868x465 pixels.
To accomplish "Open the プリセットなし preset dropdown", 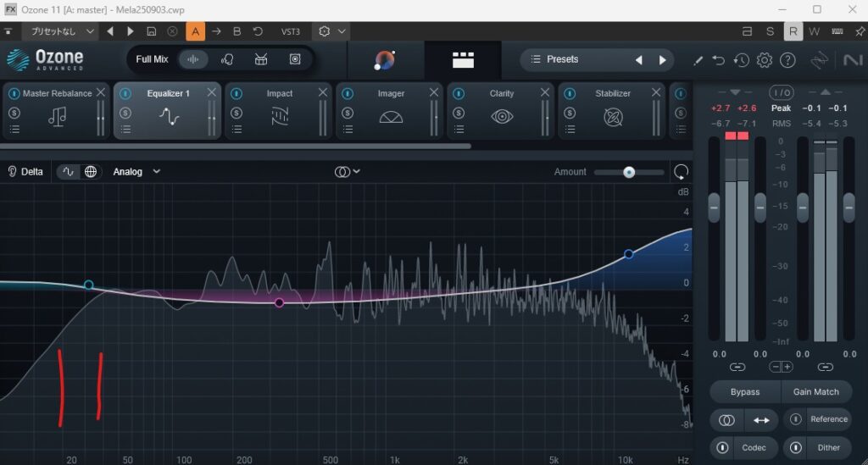I will pos(60,31).
